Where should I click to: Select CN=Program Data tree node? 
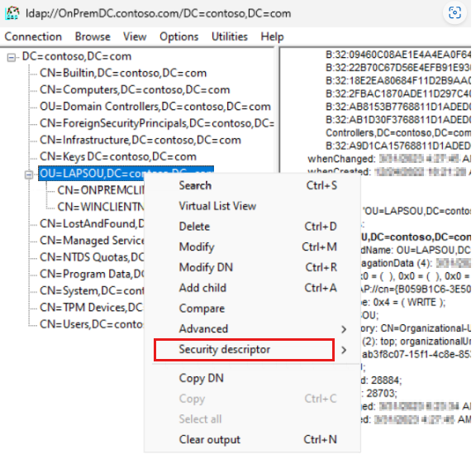click(92, 274)
